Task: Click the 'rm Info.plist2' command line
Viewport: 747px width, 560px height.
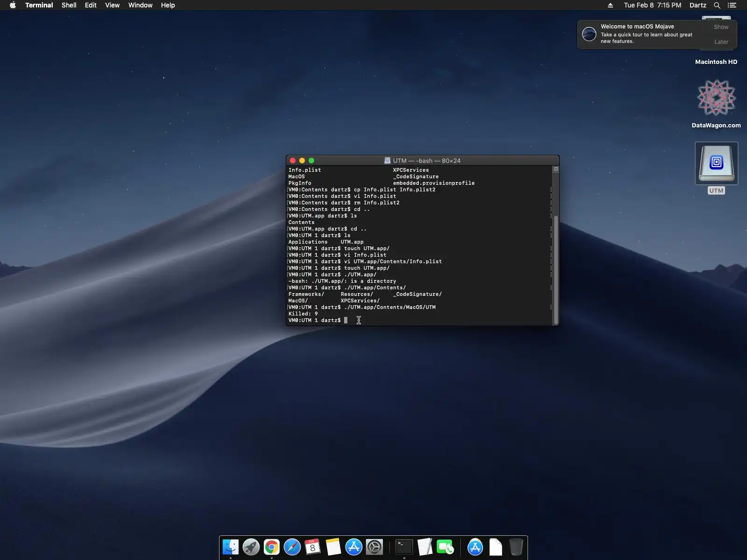Action: click(x=377, y=203)
